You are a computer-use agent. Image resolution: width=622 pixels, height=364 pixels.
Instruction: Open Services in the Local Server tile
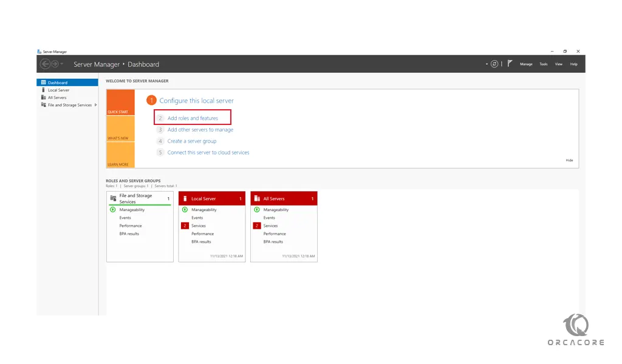coord(199,226)
